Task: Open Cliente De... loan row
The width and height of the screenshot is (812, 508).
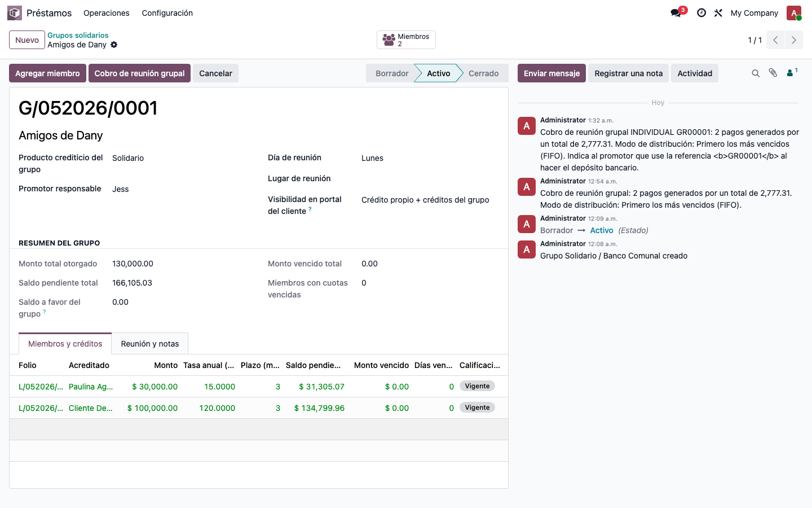Action: click(x=259, y=408)
